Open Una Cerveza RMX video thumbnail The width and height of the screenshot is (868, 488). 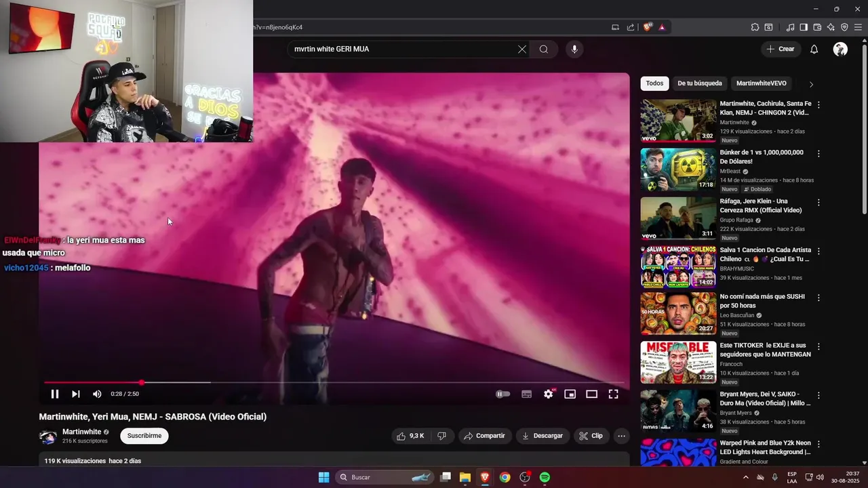coord(678,218)
